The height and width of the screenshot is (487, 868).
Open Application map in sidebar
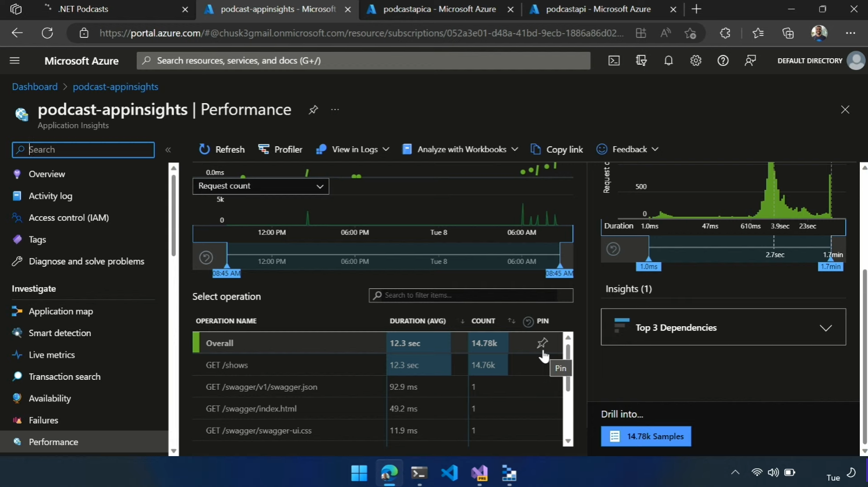61,311
